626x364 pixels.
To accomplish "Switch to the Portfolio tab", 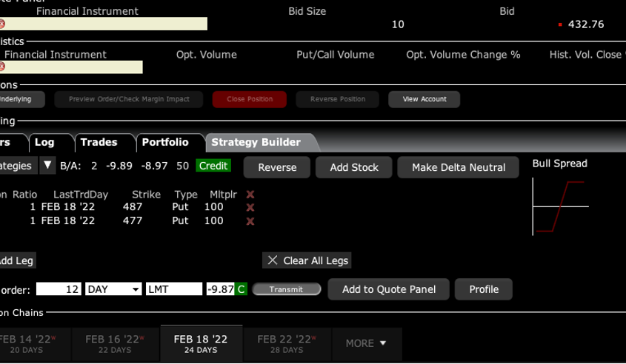I will click(164, 142).
